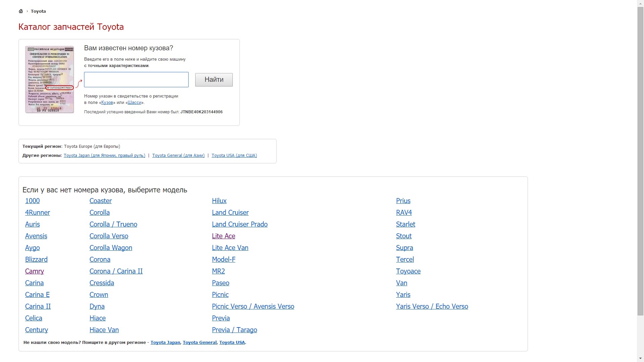This screenshot has height=362, width=644.
Task: Navigate to Picnic Verso Avensis Verso page
Action: click(253, 307)
